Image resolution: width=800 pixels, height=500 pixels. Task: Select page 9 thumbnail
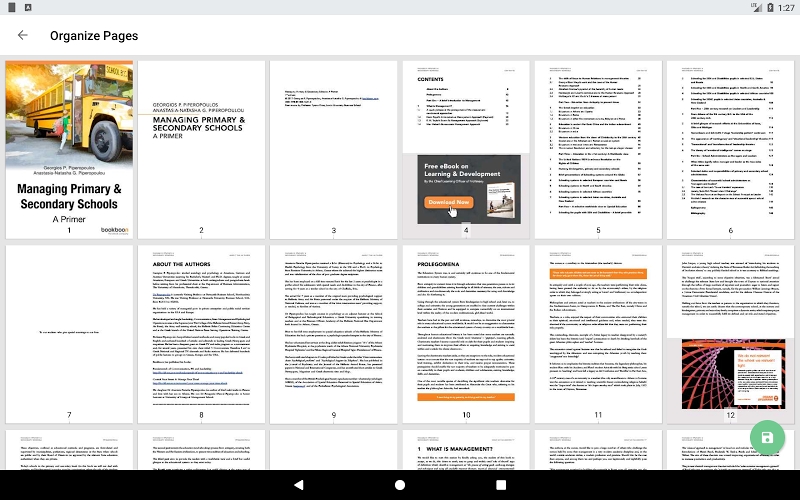pyautogui.click(x=334, y=334)
